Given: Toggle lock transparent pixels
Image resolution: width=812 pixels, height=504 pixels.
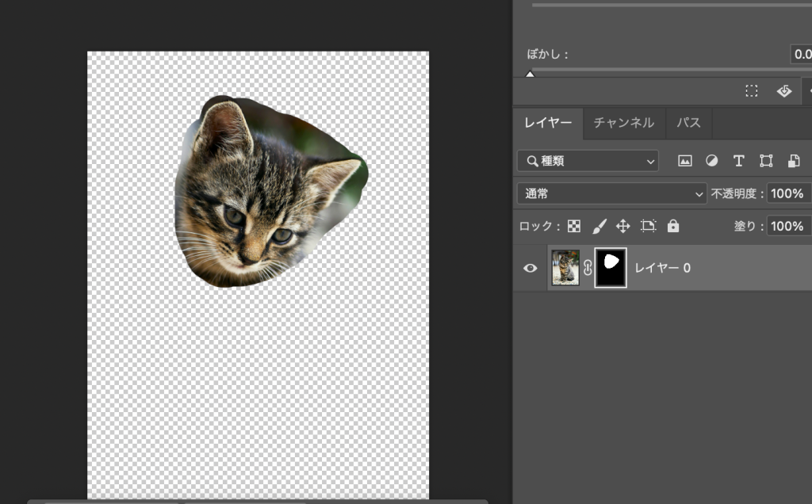Looking at the screenshot, I should tap(574, 226).
